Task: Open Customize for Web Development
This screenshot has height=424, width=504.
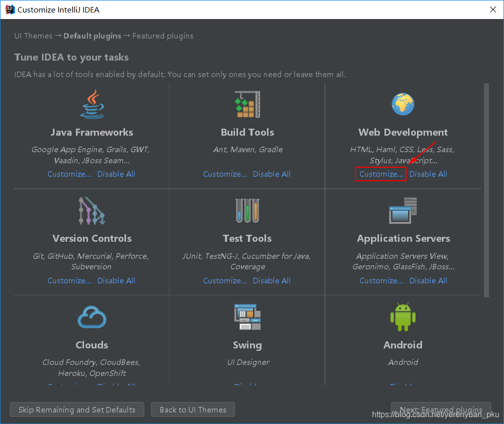Action: click(x=381, y=174)
